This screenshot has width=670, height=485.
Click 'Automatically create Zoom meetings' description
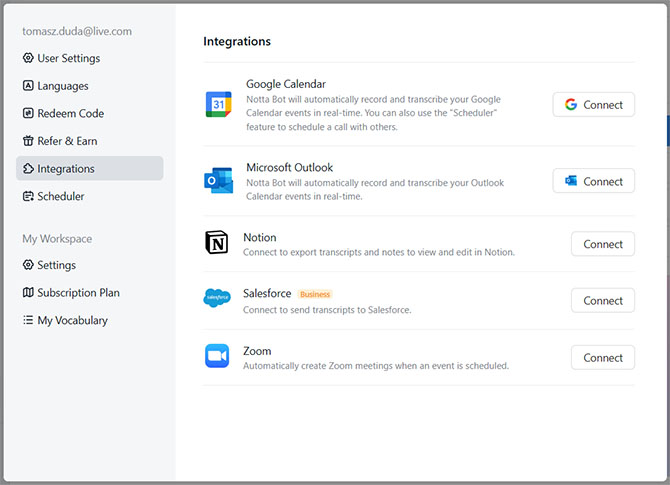(376, 366)
